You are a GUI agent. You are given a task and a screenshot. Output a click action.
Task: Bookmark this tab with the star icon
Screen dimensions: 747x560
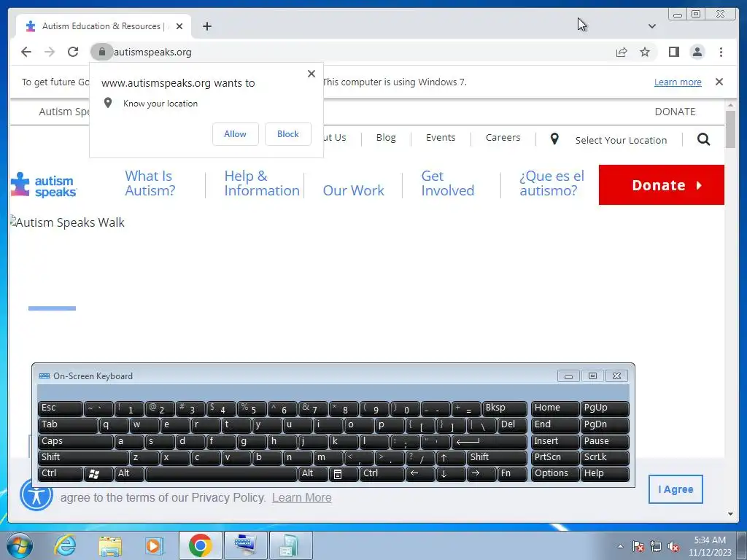point(645,52)
